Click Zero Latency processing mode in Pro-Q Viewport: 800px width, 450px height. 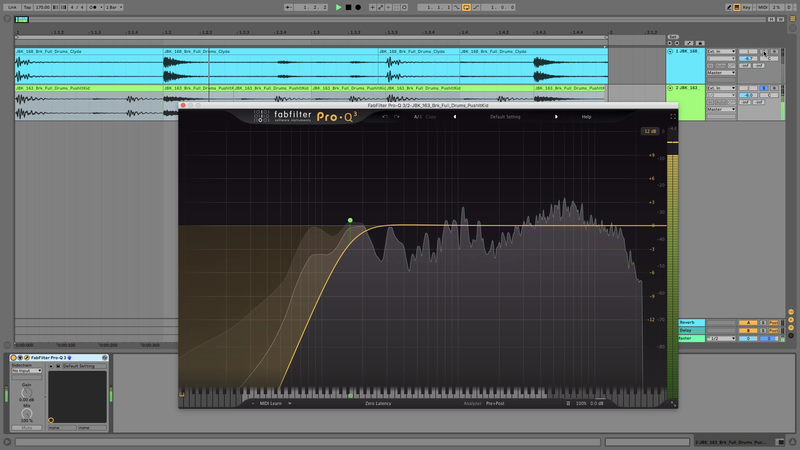click(378, 404)
